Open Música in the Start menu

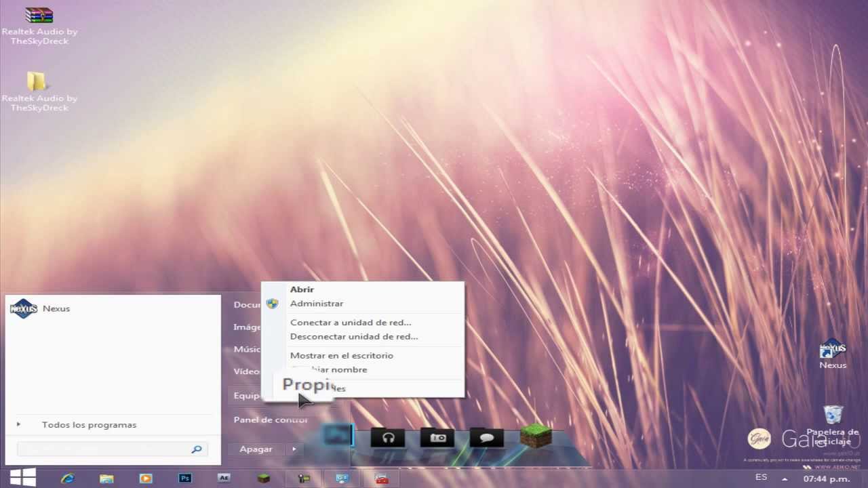(247, 349)
